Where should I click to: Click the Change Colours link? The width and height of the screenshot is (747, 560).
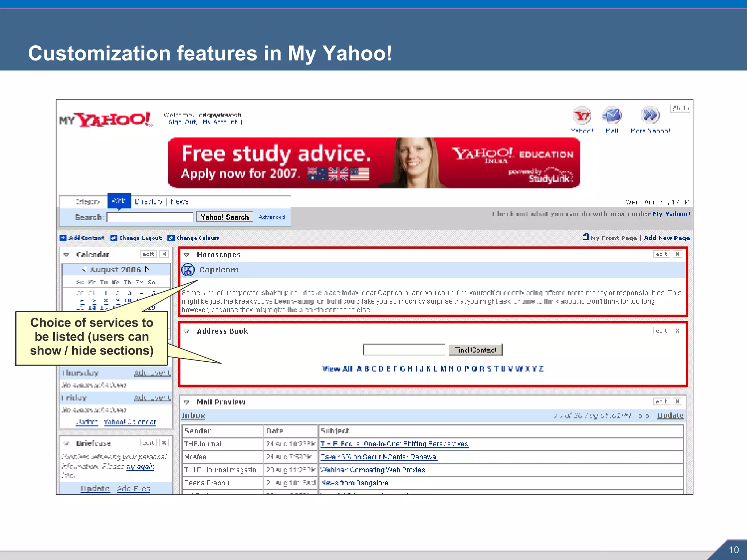tap(198, 238)
